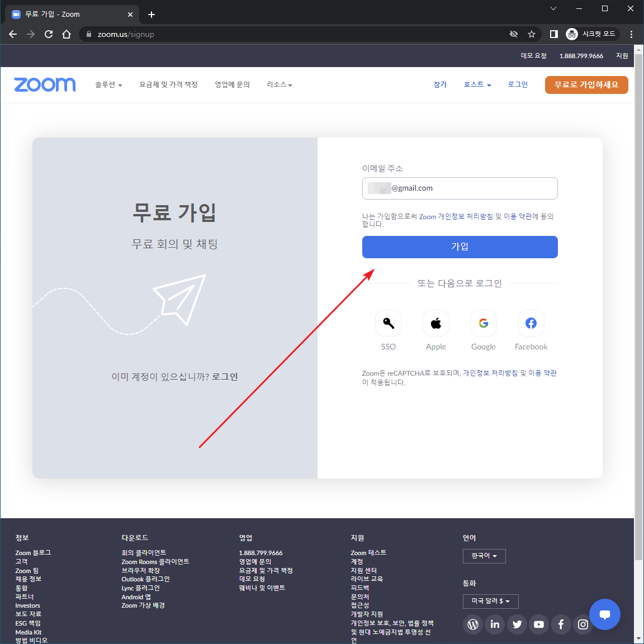
Task: Click the blue 가입 button
Action: coord(460,247)
